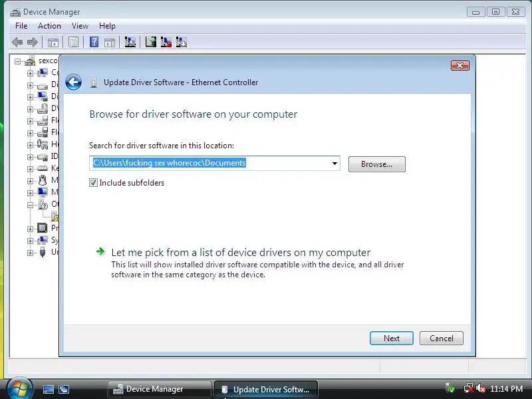532x399 pixels.
Task: Expand the IDE controllers plus sign
Action: 30,157
